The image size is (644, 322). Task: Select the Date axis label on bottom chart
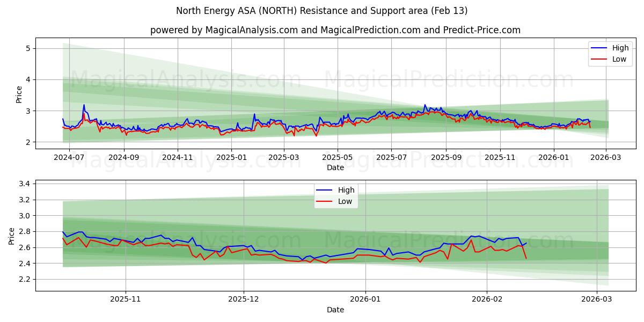[x=335, y=310]
